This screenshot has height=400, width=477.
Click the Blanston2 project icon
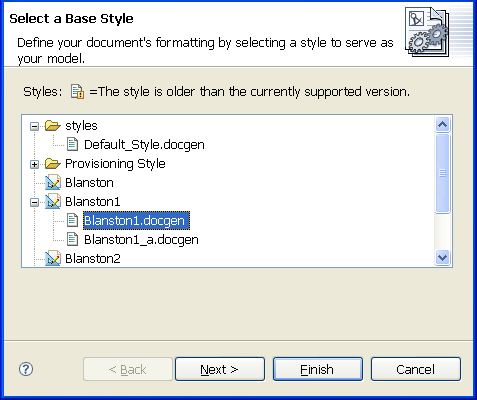[x=53, y=258]
